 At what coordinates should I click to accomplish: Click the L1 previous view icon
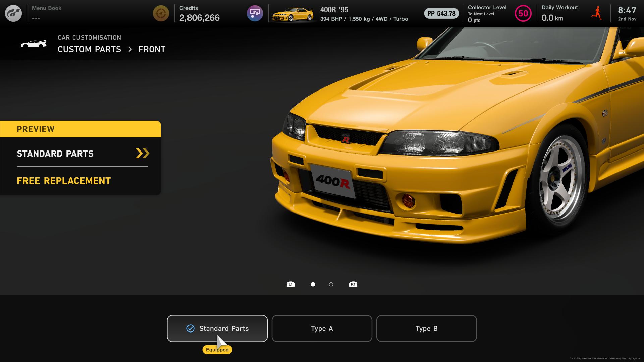point(291,284)
